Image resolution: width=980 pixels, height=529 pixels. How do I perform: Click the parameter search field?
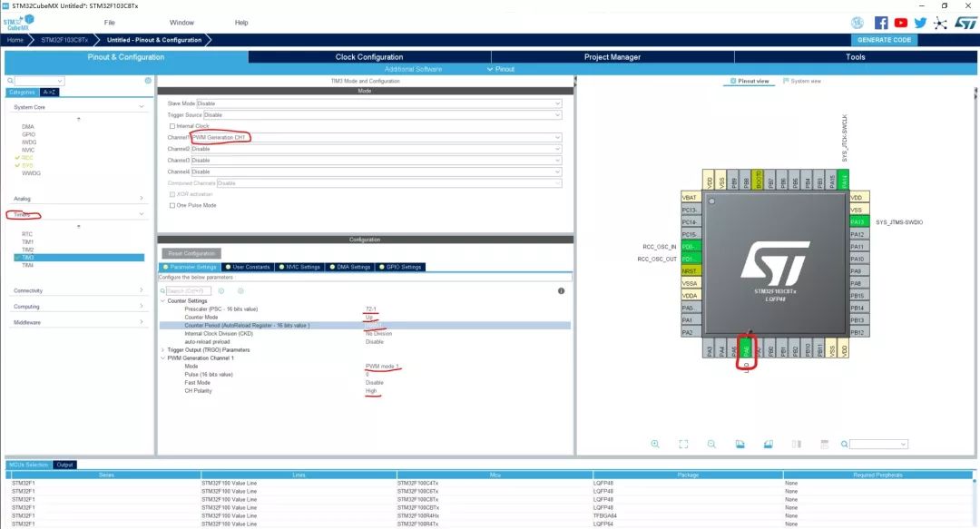tap(188, 290)
